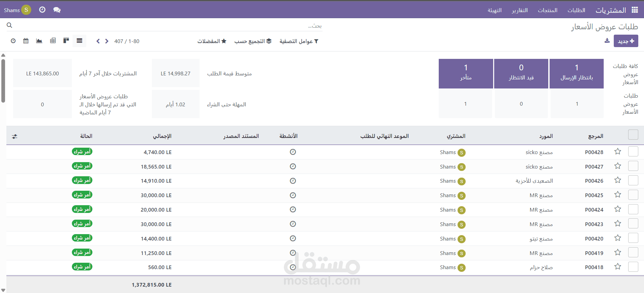This screenshot has height=293, width=644.
Task: Switch to pivot table view icon
Action: click(53, 41)
